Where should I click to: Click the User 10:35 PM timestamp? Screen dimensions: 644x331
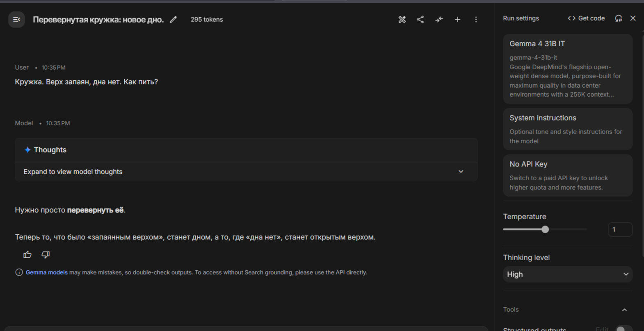53,68
